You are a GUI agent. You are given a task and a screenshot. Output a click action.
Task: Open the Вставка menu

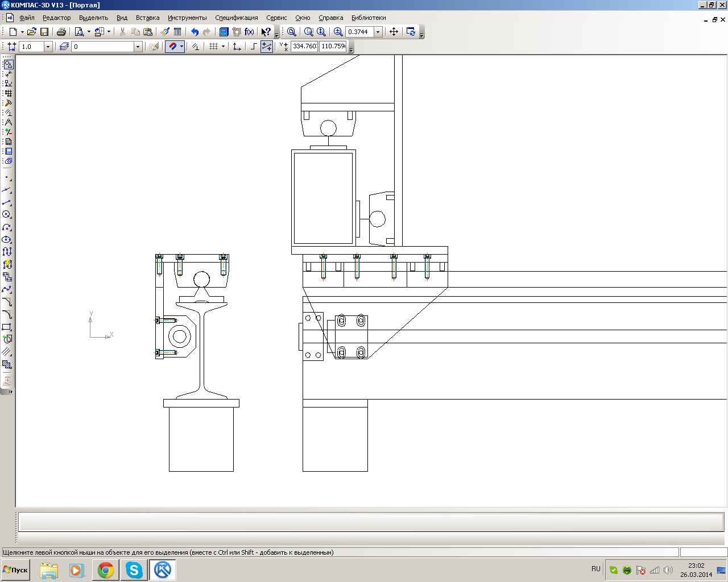tap(147, 18)
